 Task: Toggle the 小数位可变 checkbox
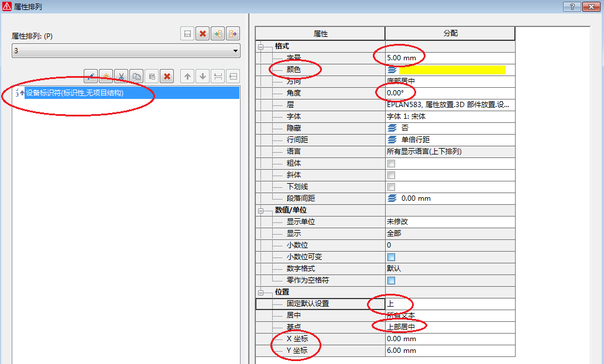pyautogui.click(x=391, y=257)
